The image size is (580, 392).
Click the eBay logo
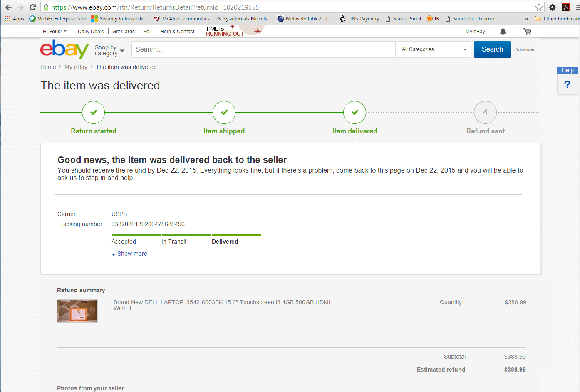[64, 49]
